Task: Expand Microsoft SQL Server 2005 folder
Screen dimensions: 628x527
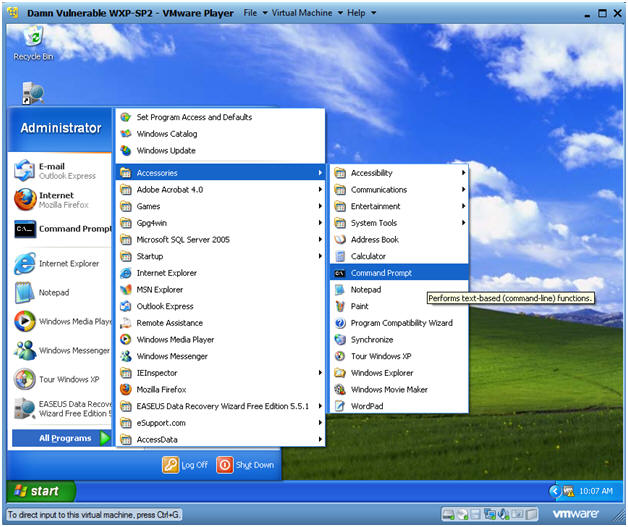Action: point(220,239)
